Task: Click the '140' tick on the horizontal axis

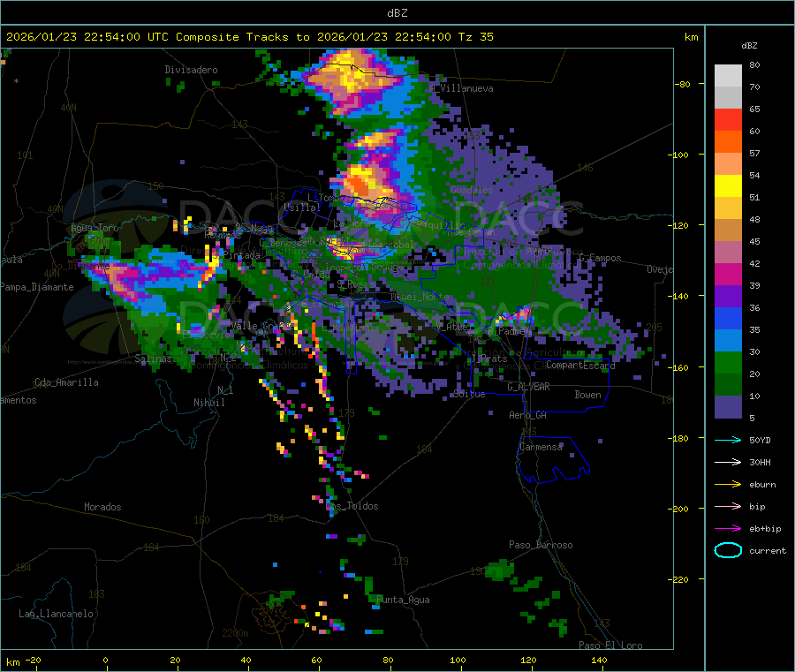Action: 599,660
